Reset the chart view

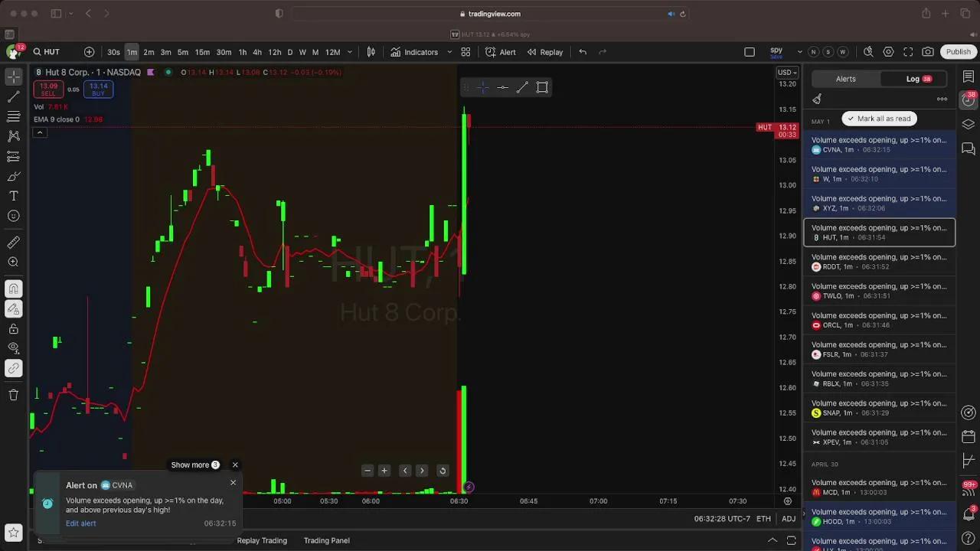tap(443, 471)
